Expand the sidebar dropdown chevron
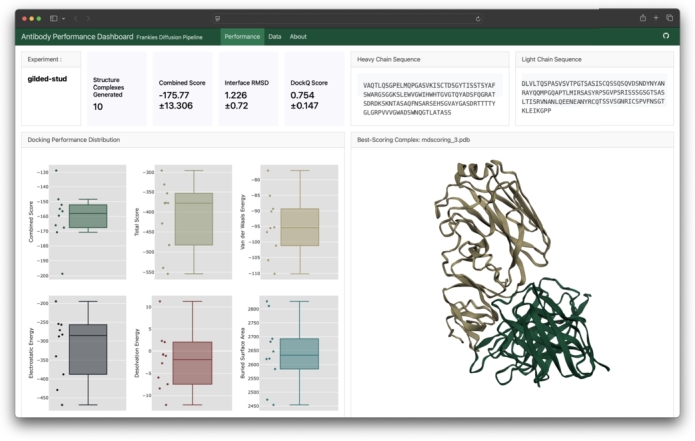The width and height of the screenshot is (695, 441). tap(63, 18)
